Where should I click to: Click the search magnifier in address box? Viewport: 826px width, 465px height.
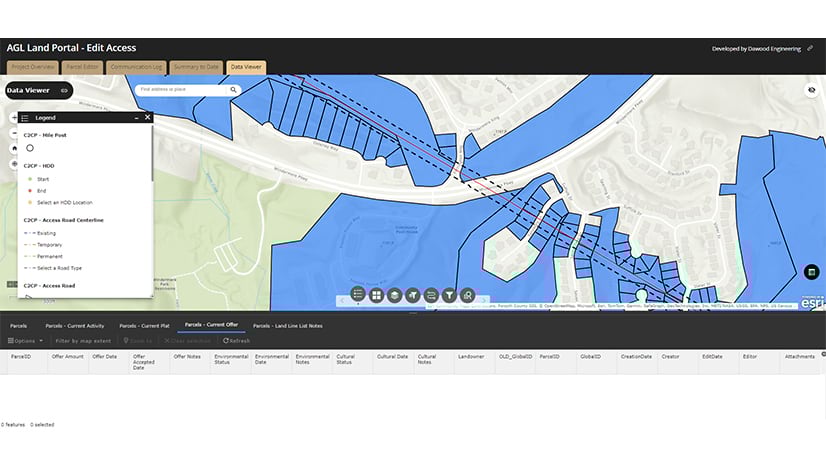[233, 90]
